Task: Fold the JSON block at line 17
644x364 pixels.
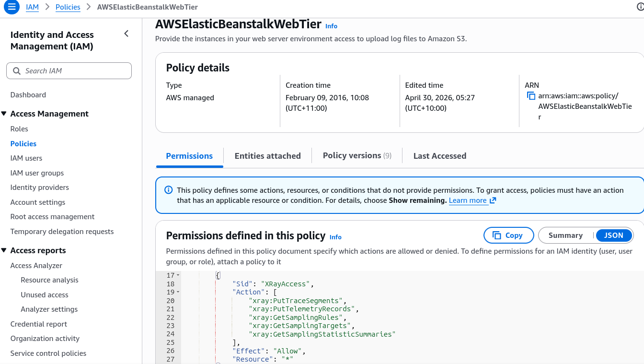Action: coord(178,276)
